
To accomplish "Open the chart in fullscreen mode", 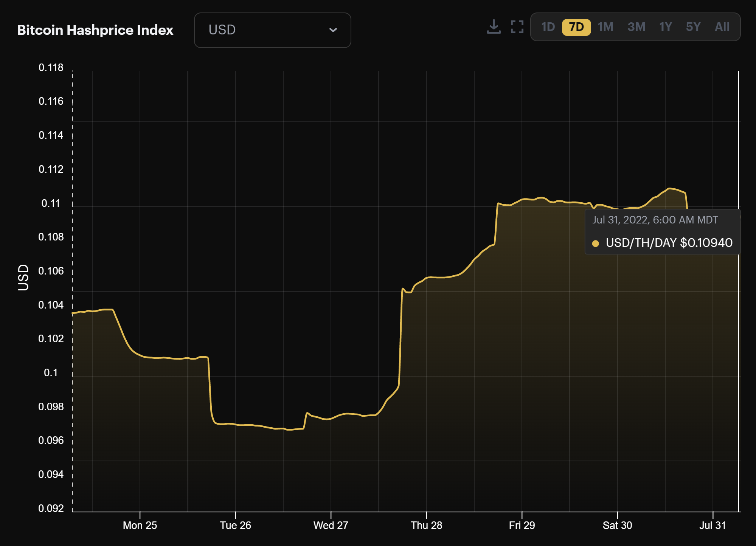I will click(x=517, y=26).
